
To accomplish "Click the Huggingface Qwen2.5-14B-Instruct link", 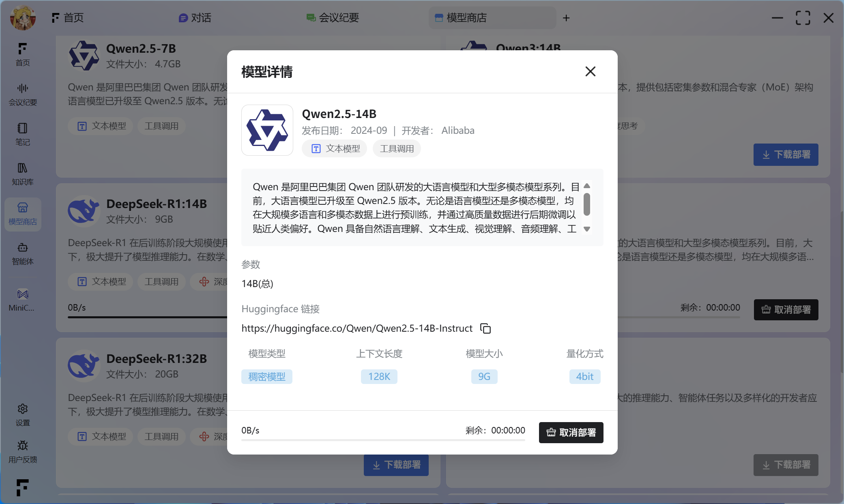I will coord(357,328).
